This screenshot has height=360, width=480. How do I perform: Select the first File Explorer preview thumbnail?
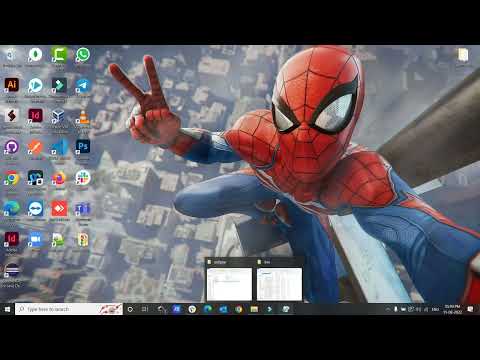(x=229, y=284)
